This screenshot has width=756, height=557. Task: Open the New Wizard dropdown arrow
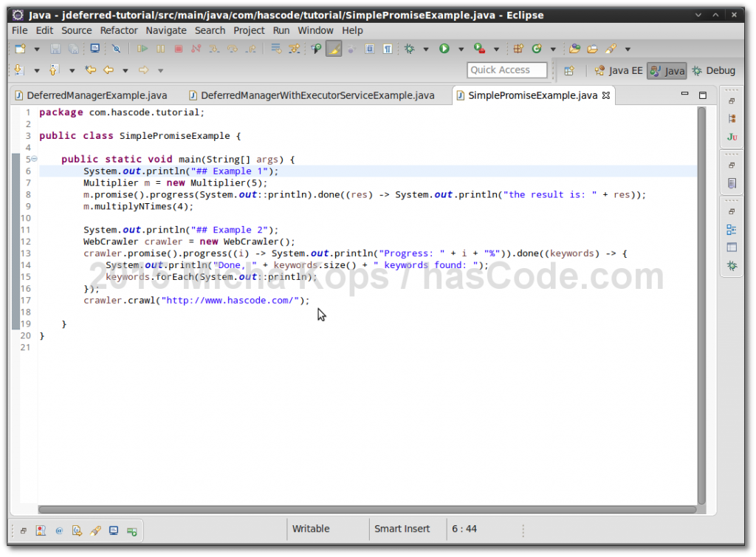[x=37, y=49]
